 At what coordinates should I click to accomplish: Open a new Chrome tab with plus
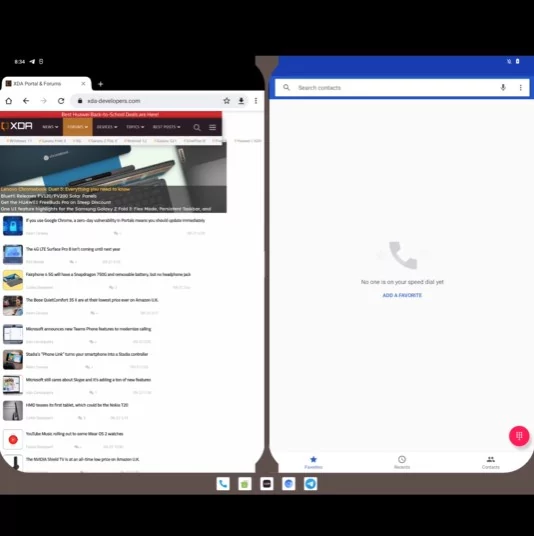[101, 84]
